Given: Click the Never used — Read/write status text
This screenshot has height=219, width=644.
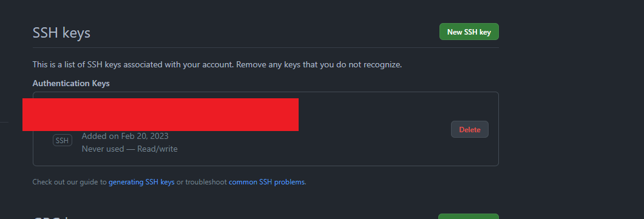Looking at the screenshot, I should click(x=129, y=149).
